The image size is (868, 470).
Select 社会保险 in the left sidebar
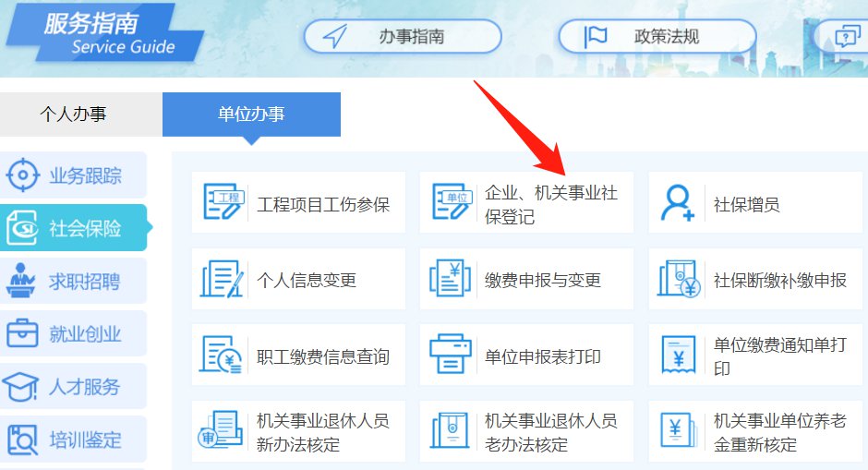74,227
